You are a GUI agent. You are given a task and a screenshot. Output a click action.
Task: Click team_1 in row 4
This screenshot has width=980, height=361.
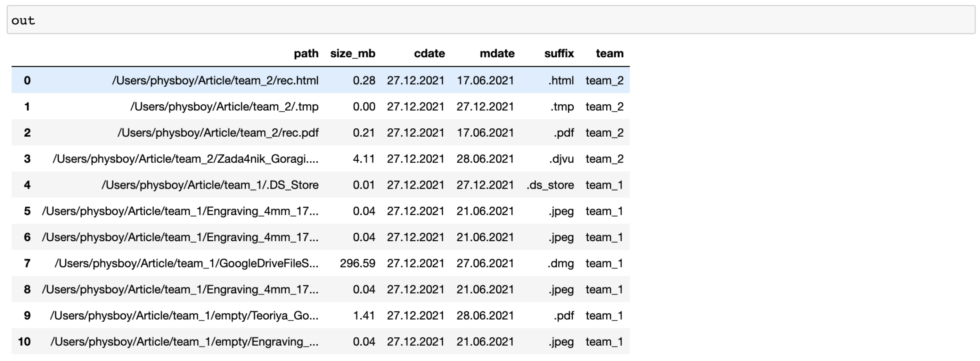coord(605,185)
